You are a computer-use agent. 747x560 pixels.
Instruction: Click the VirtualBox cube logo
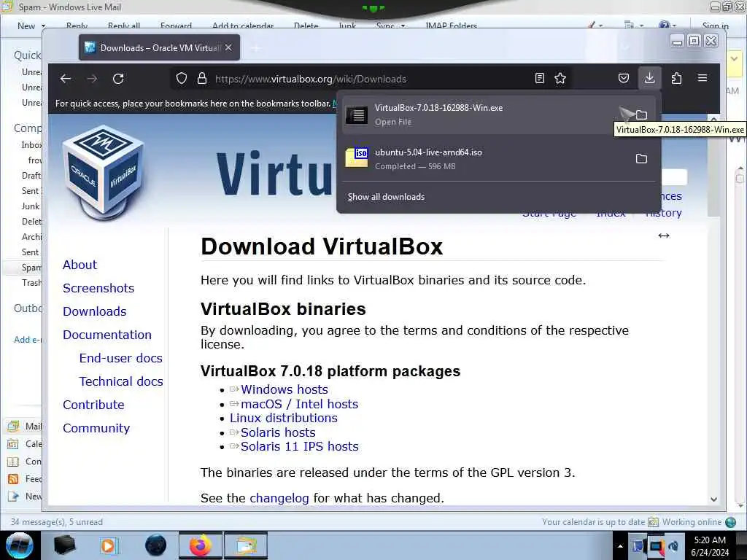[104, 171]
